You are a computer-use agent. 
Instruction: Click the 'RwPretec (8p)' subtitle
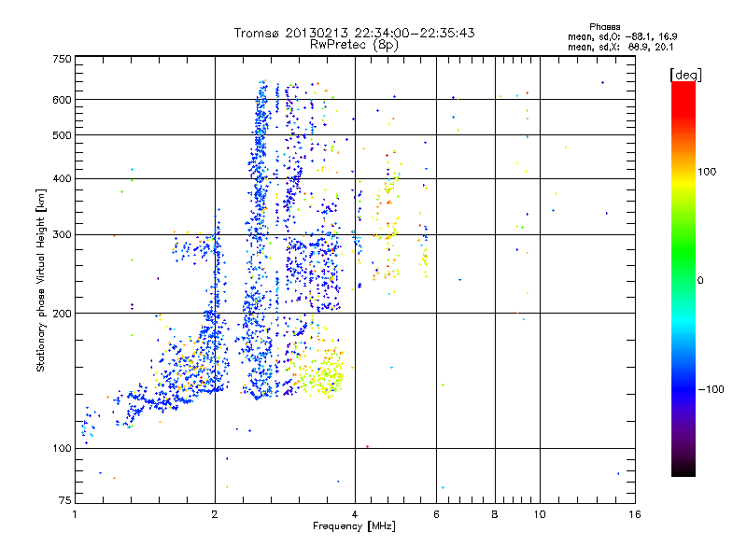(354, 45)
